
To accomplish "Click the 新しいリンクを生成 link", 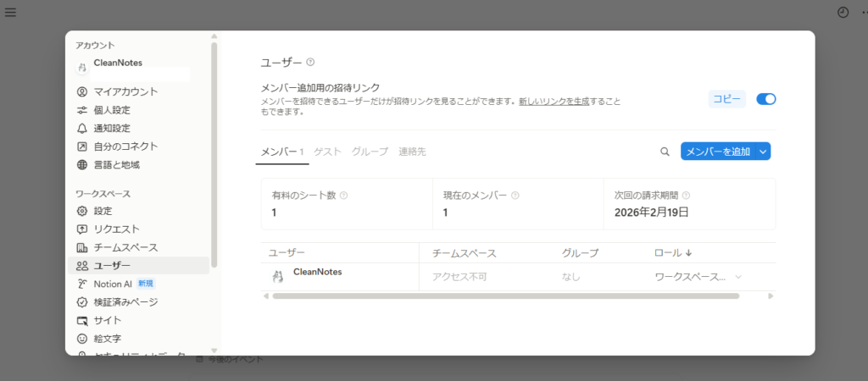I will (x=554, y=102).
